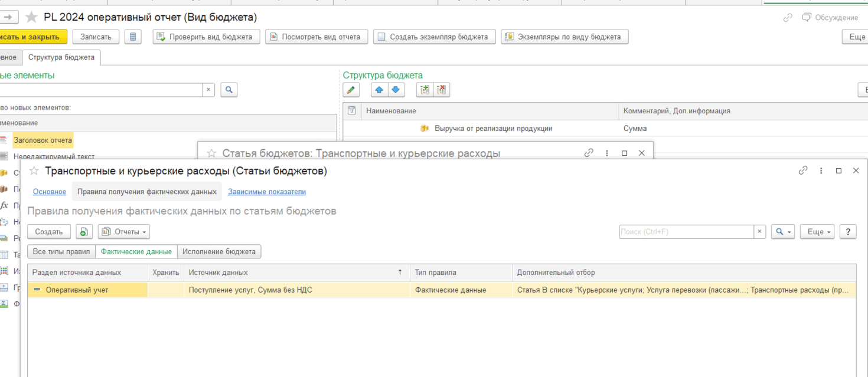Add Транспортные и курьерские расходы to favorites star
Image resolution: width=868 pixels, height=377 pixels.
(34, 171)
